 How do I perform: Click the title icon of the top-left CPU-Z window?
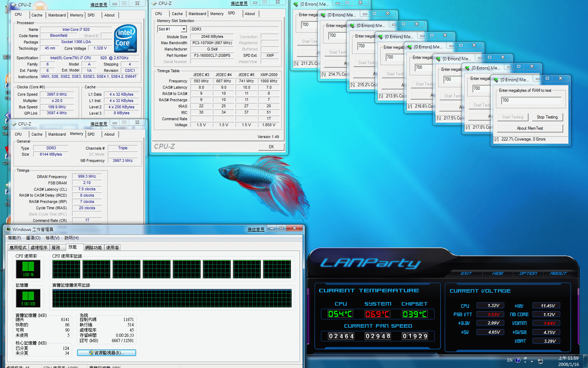coord(13,5)
